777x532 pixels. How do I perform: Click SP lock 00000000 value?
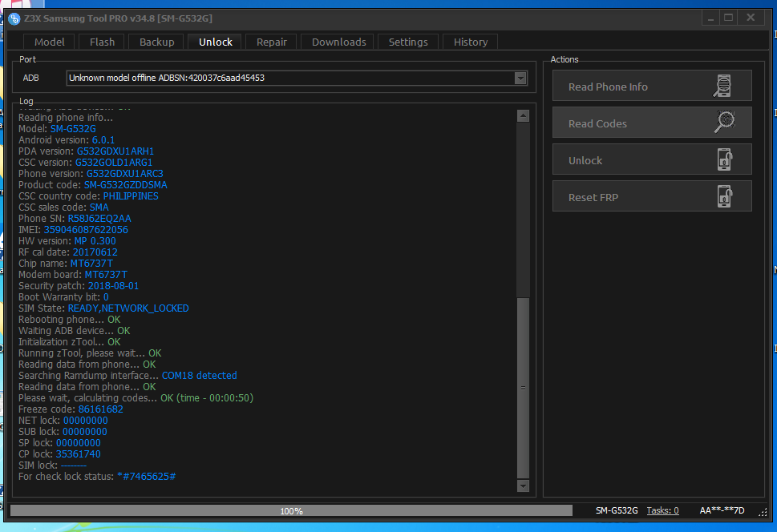(x=79, y=443)
